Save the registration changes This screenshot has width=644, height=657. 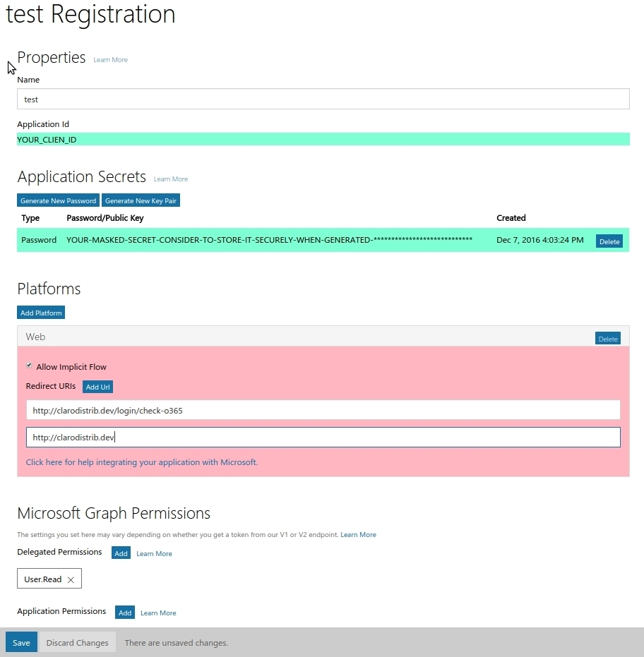21,642
